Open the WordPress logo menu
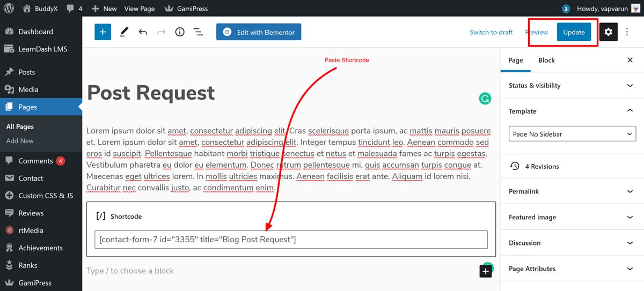The height and width of the screenshot is (291, 644). pyautogui.click(x=9, y=9)
